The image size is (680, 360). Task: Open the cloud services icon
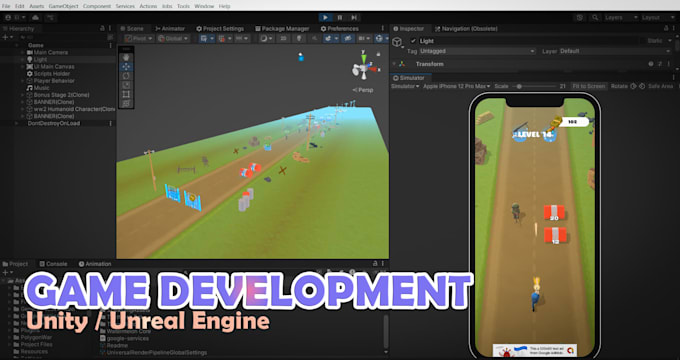(36, 17)
